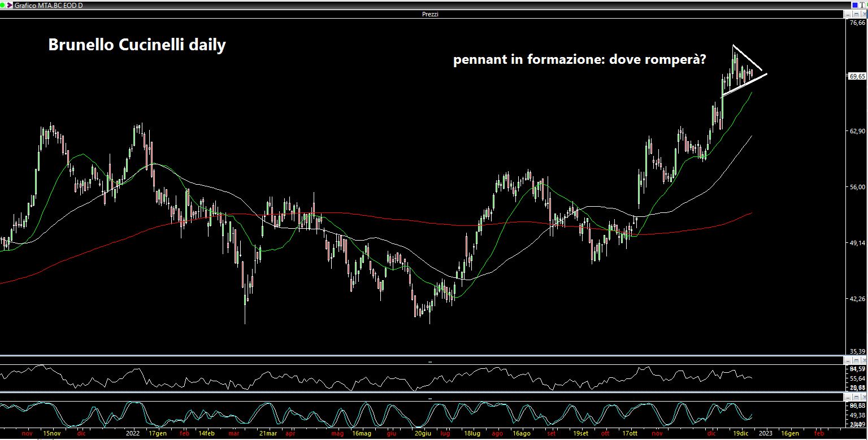Screen dimensions: 868x440
Task: Click the 42,26 price axis label
Action: 857,299
